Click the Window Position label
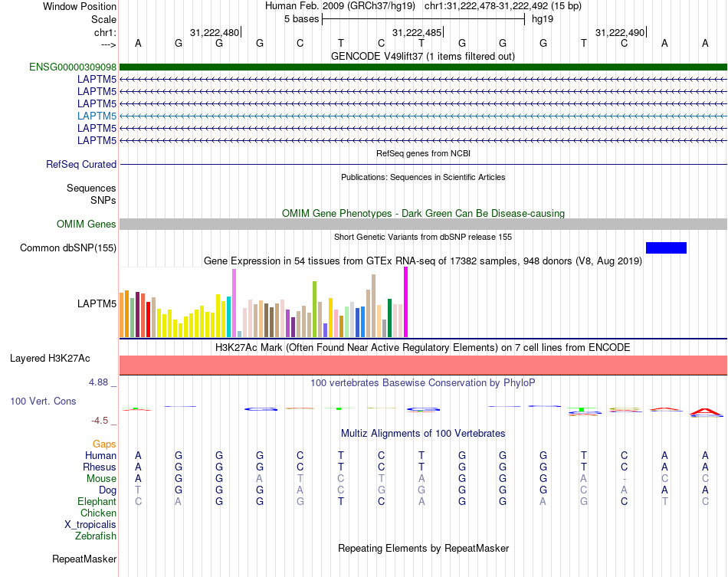The width and height of the screenshot is (728, 577). pyautogui.click(x=80, y=6)
